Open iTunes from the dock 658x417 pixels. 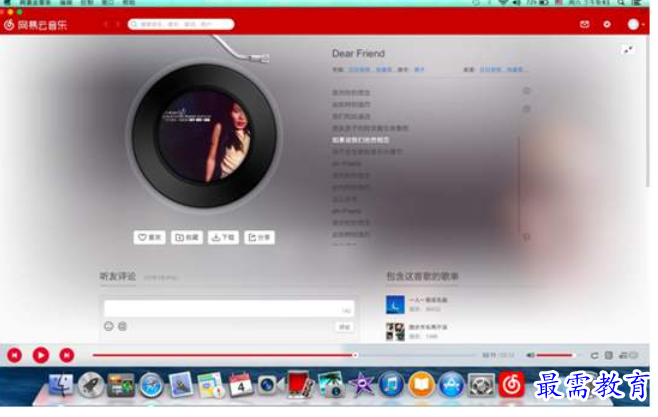click(391, 385)
